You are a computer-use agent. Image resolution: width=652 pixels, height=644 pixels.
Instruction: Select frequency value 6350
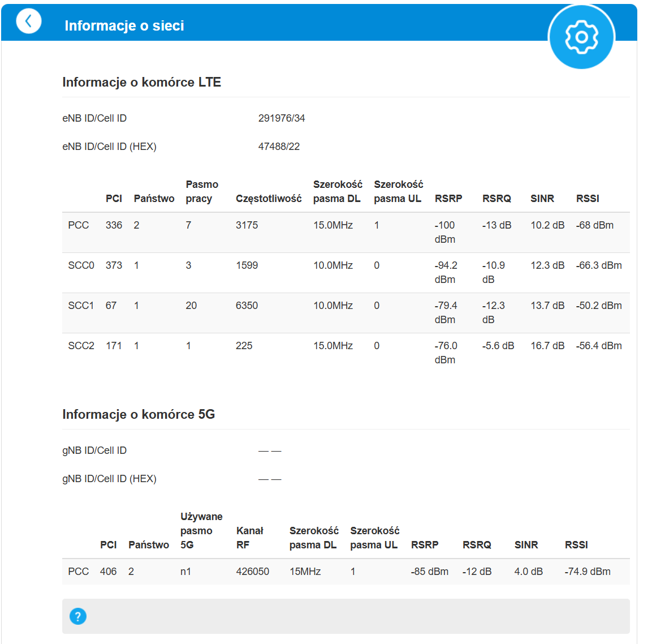click(x=247, y=306)
